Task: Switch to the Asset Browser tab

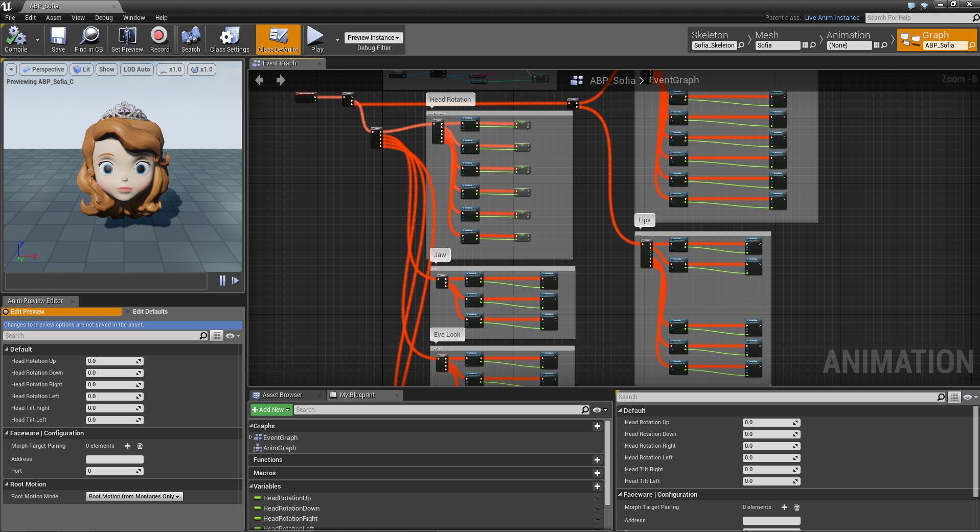Action: [282, 395]
